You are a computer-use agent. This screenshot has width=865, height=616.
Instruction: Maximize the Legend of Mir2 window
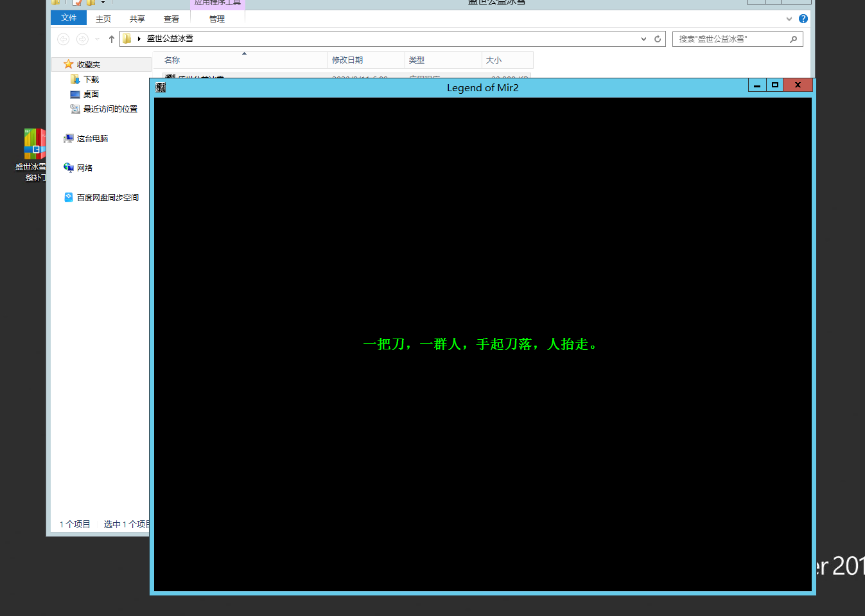coord(775,85)
